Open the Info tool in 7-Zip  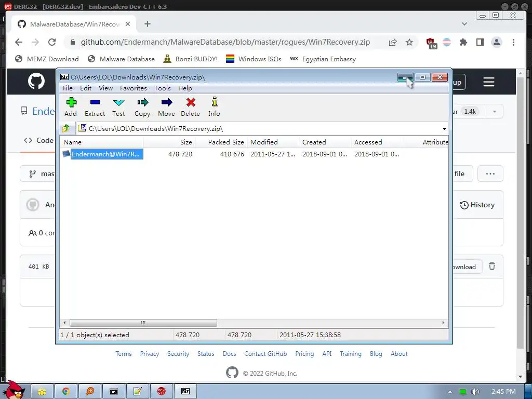(214, 107)
